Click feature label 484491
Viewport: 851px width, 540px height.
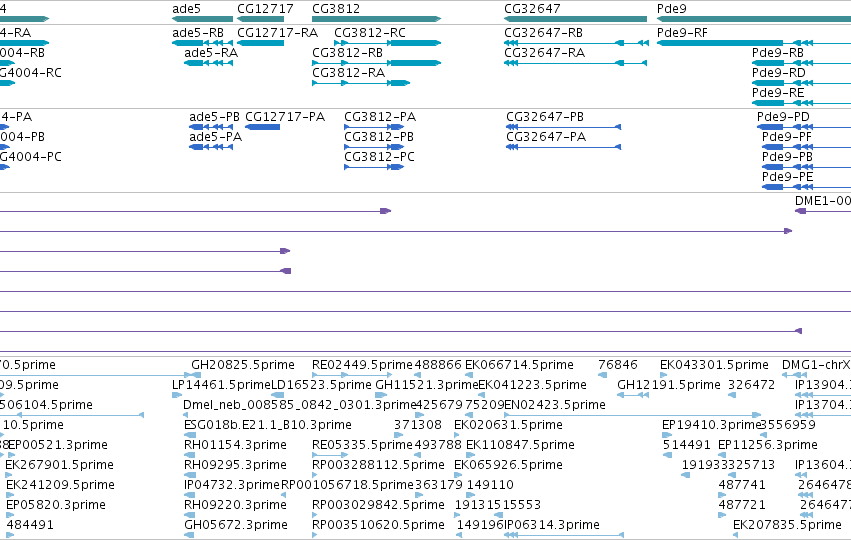pos(30,525)
